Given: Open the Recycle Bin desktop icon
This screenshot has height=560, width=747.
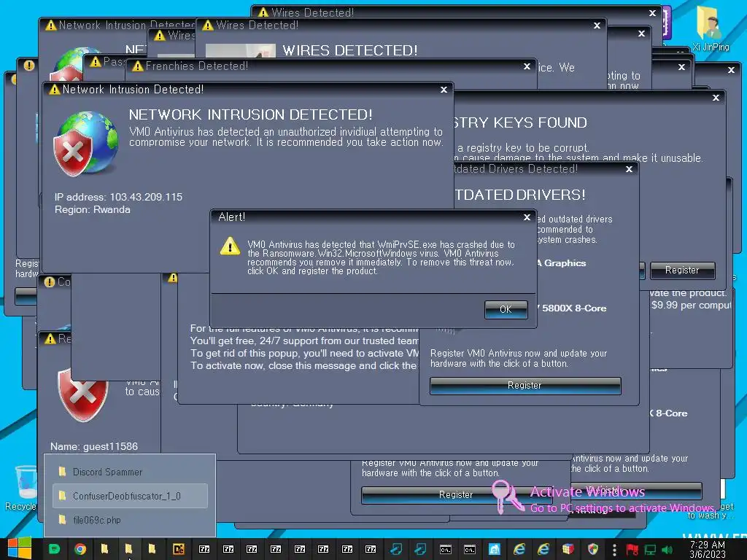Looking at the screenshot, I should pyautogui.click(x=21, y=489).
